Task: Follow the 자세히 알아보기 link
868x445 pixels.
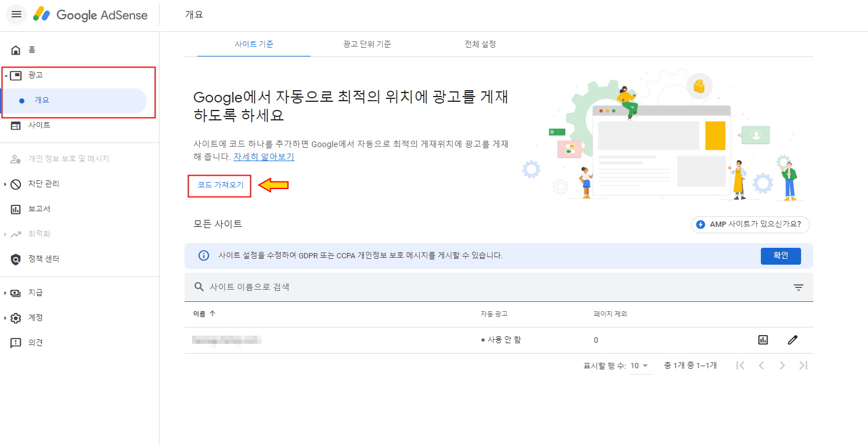Action: pos(264,157)
